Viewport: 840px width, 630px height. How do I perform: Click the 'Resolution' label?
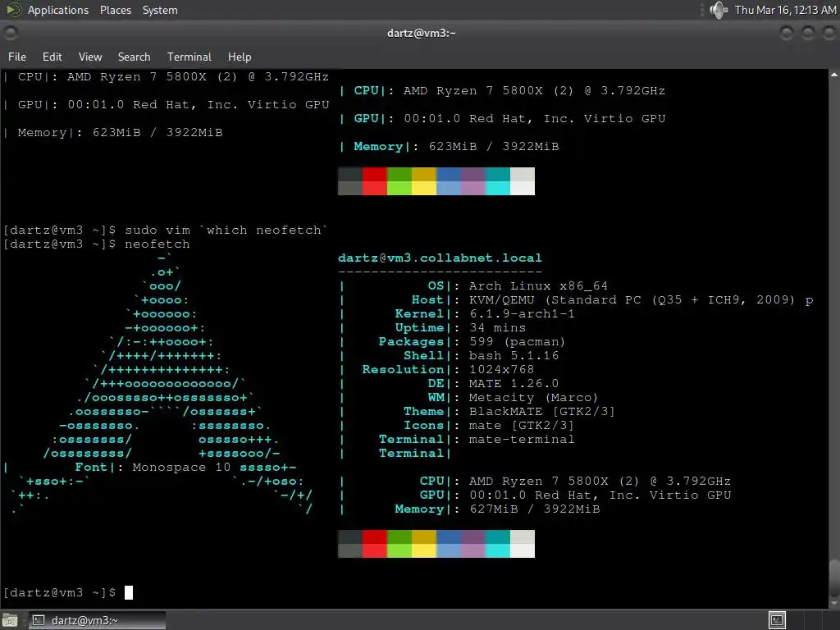403,370
